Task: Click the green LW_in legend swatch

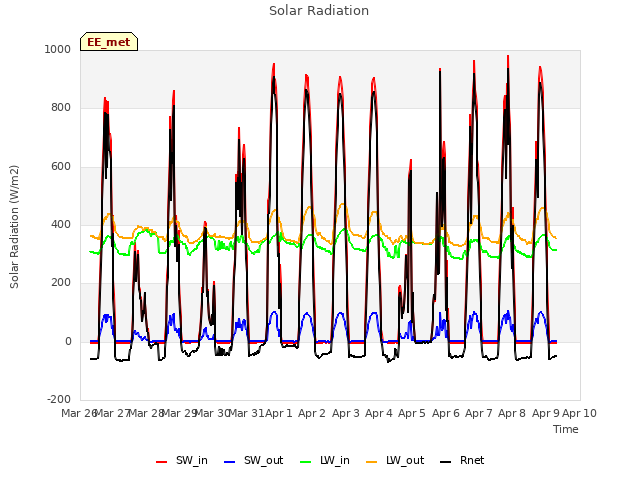Action: [306, 462]
